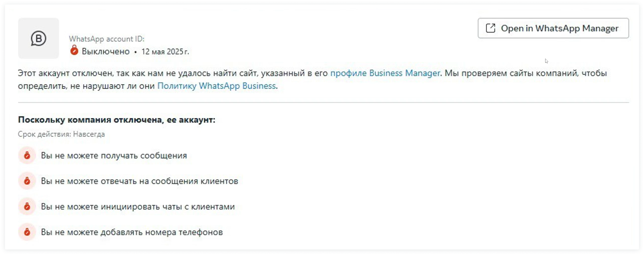Click the heading 'Поскольку компания отключена, ее аккаунт:'
The image size is (644, 255).
pyautogui.click(x=117, y=120)
